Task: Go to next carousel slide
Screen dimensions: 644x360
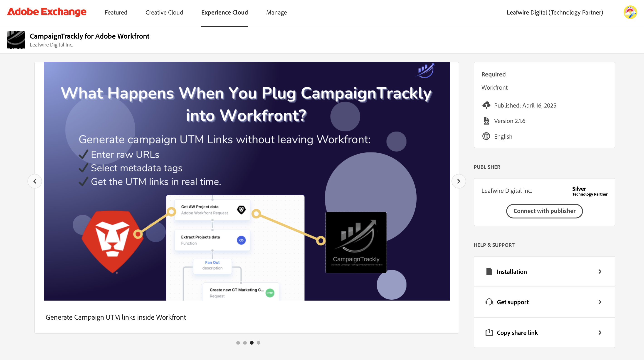Action: (x=459, y=181)
